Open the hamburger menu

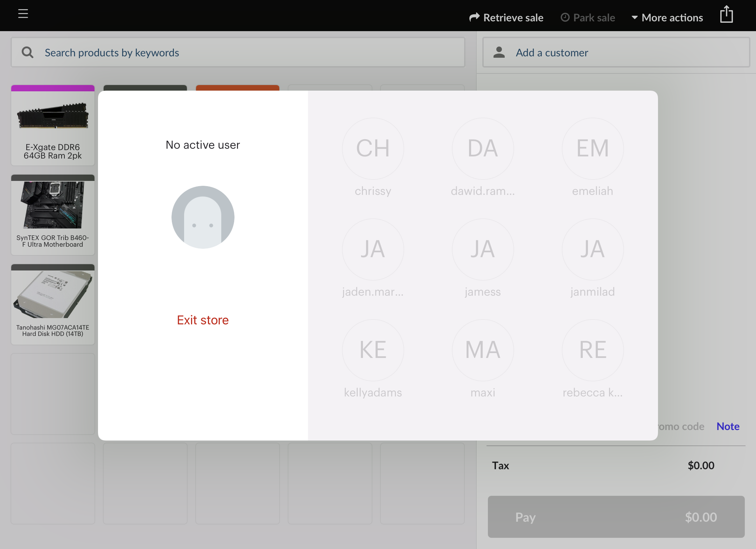(23, 14)
